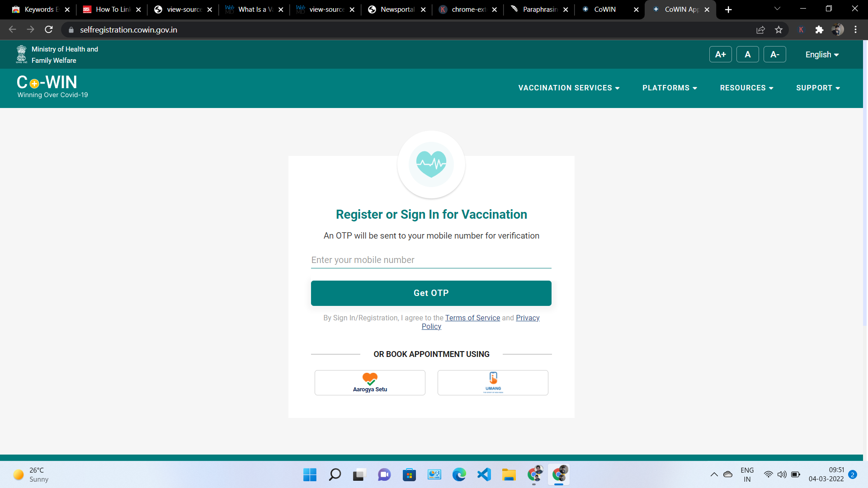Enter mobile number in input field
The width and height of the screenshot is (868, 488).
click(431, 260)
